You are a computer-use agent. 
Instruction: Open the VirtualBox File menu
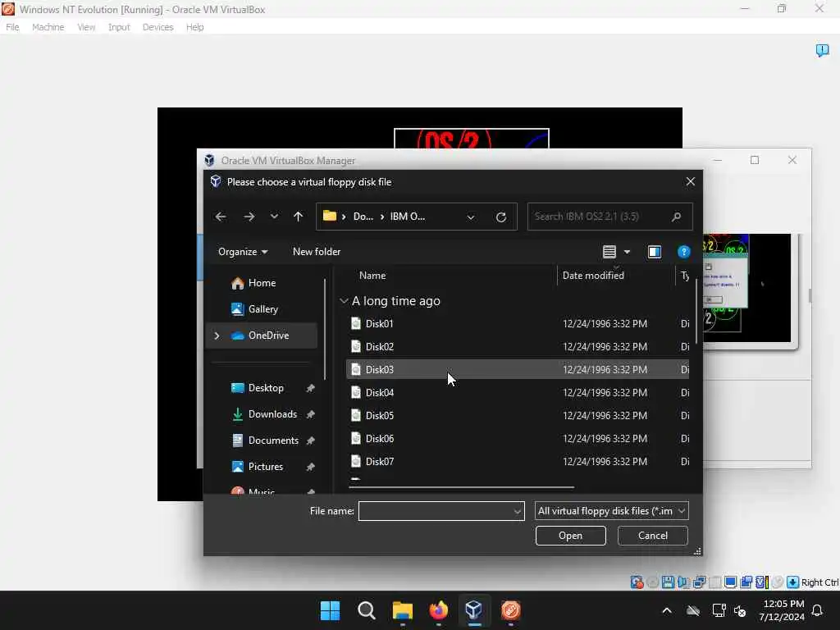point(12,27)
